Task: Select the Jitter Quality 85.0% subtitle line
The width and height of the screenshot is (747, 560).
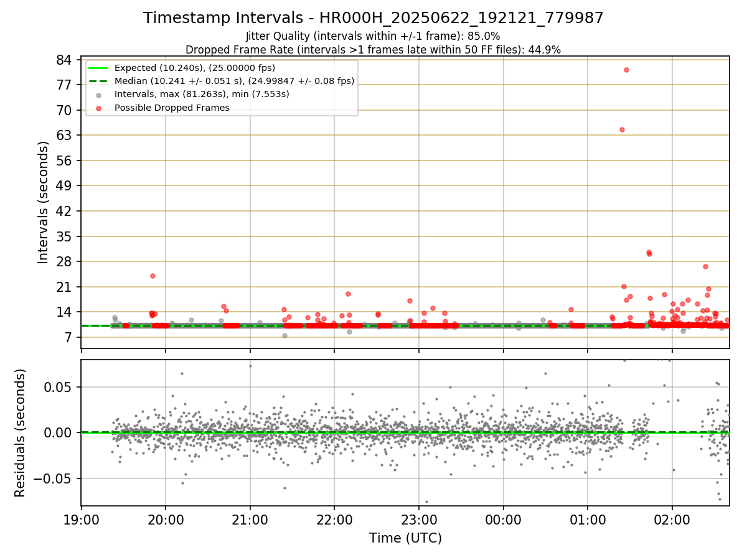Action: (373, 36)
